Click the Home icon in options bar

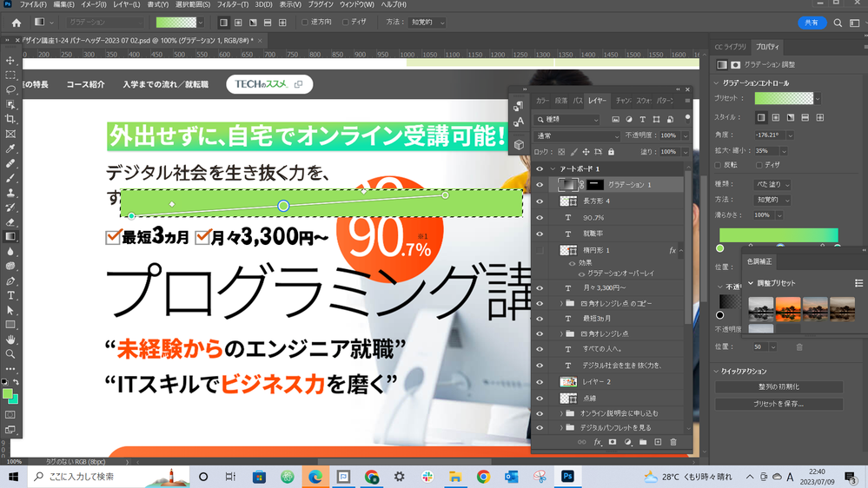16,23
